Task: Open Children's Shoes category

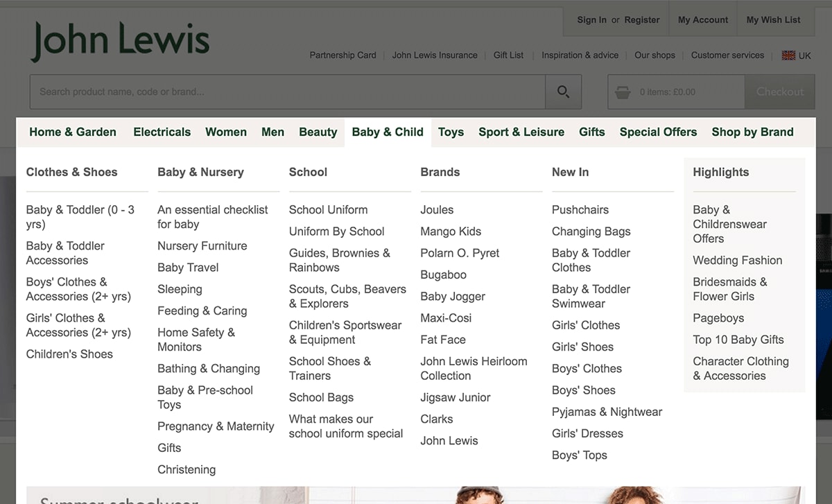Action: (x=69, y=354)
